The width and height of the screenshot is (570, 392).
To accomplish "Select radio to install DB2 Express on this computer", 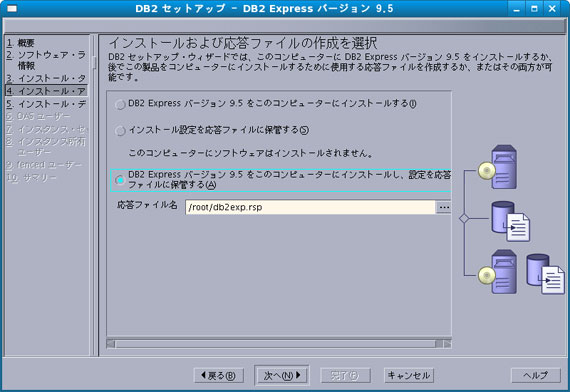I will 120,104.
